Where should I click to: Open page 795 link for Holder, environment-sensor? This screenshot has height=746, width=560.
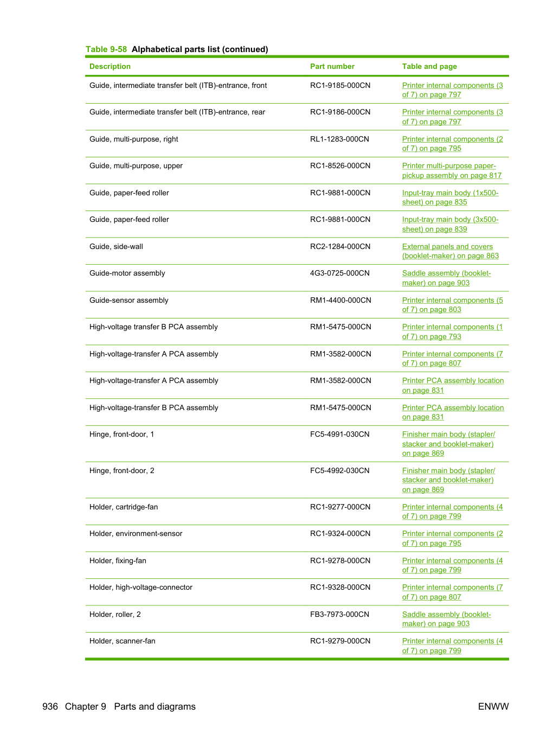[453, 538]
